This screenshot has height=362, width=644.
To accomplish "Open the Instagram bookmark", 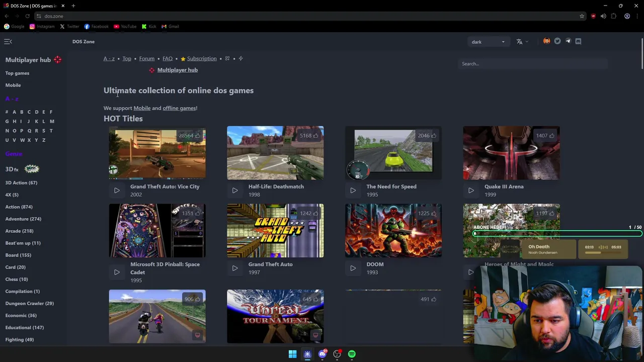I will pyautogui.click(x=42, y=26).
